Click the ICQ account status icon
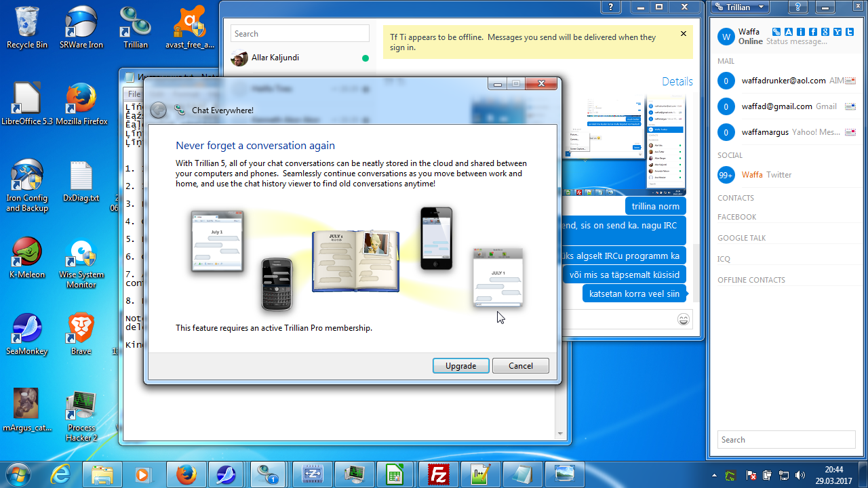This screenshot has width=868, height=488. click(x=801, y=32)
